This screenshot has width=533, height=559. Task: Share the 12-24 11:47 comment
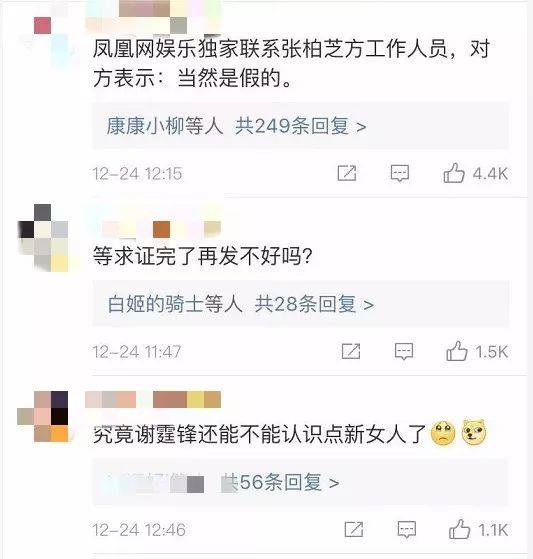point(351,351)
